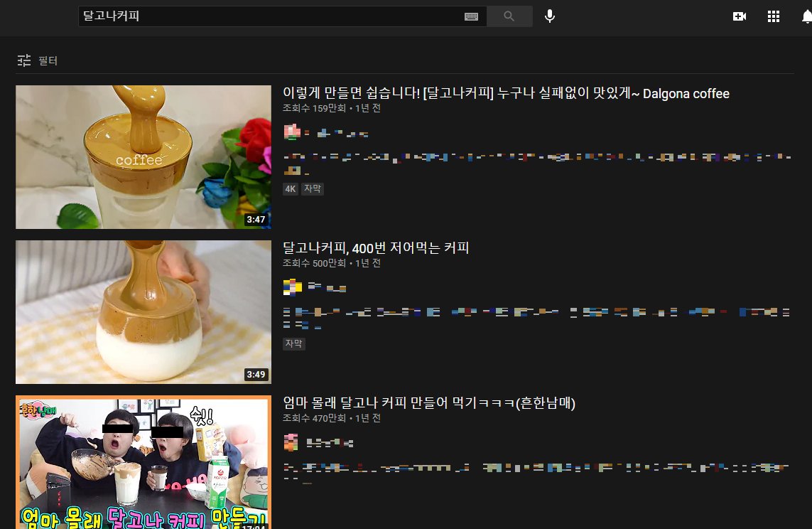The width and height of the screenshot is (812, 529).
Task: Click channel avatar of the 159만회 video
Action: (x=292, y=132)
